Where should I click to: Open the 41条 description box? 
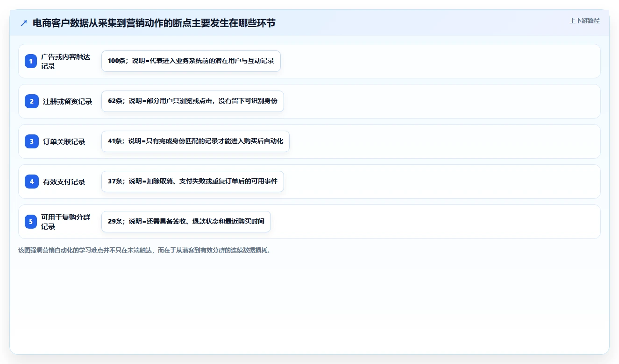195,141
